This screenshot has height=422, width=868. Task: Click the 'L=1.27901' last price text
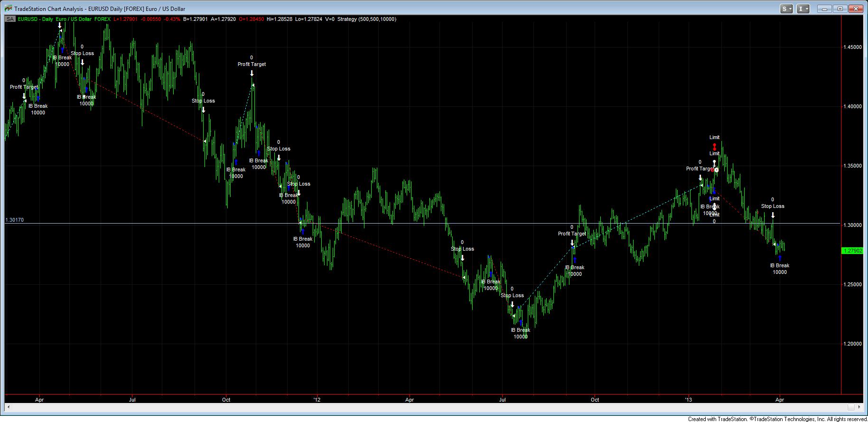tap(126, 19)
